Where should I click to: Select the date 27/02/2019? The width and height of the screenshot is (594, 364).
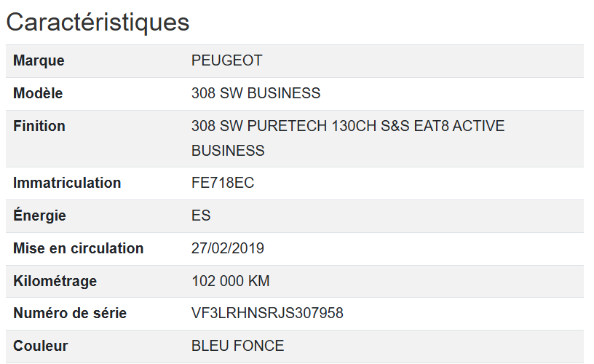(x=228, y=248)
